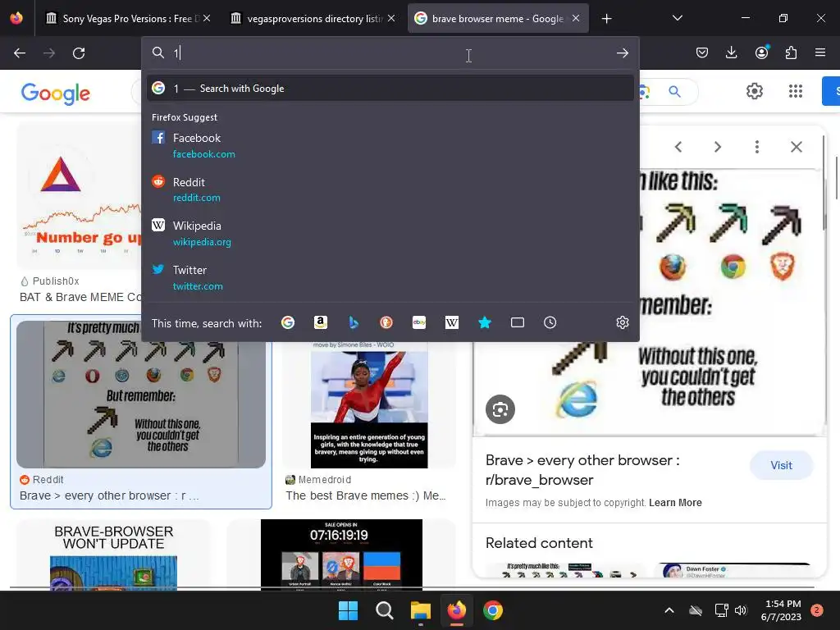Open the large preview image
This screenshot has height=630, width=840.
[x=649, y=303]
